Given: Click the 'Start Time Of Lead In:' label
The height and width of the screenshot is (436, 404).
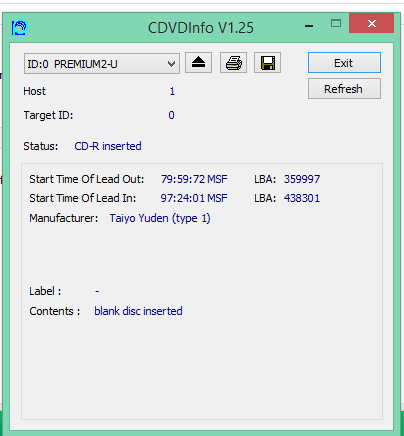Looking at the screenshot, I should pyautogui.click(x=83, y=198).
